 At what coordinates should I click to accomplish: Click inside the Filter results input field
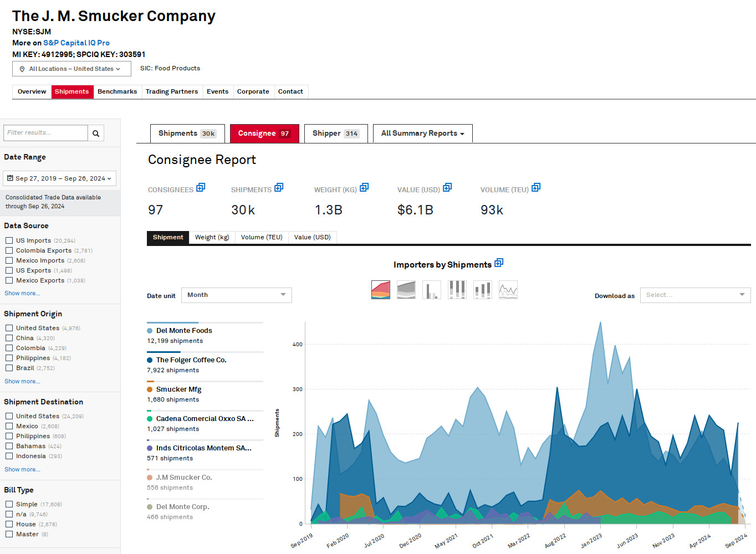click(45, 132)
